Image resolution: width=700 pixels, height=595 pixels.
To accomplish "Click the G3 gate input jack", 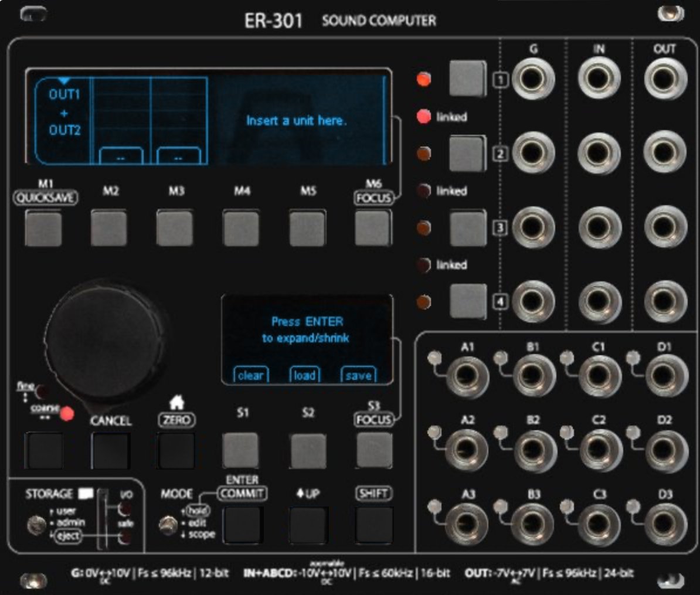I will point(533,227).
